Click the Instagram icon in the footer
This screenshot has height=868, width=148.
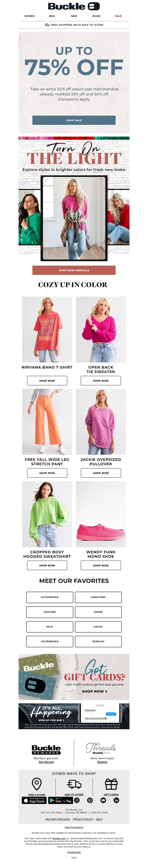coord(77,800)
